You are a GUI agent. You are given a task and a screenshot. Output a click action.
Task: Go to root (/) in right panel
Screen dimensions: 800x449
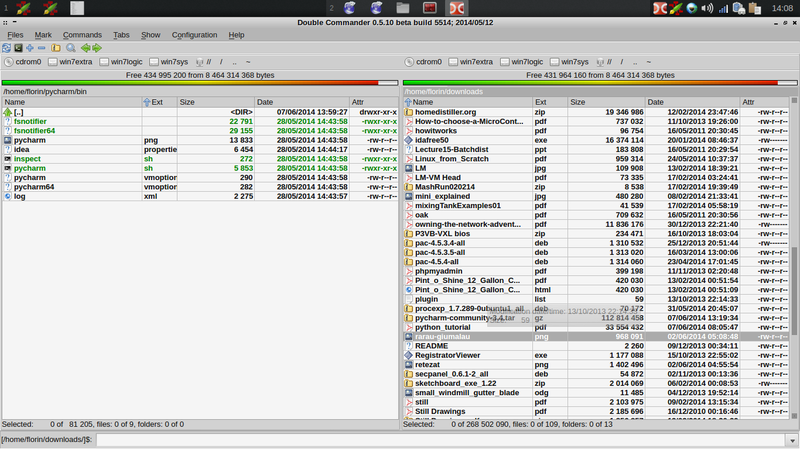click(621, 62)
